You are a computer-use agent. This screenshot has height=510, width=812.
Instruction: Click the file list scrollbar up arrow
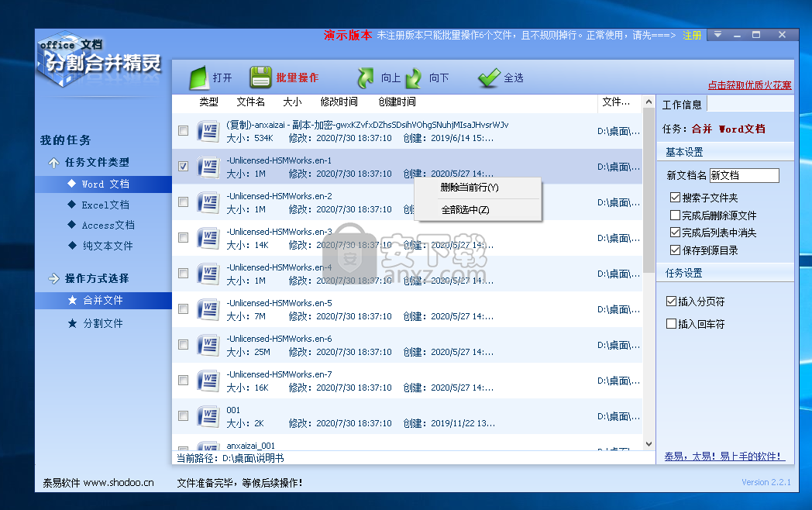click(649, 102)
